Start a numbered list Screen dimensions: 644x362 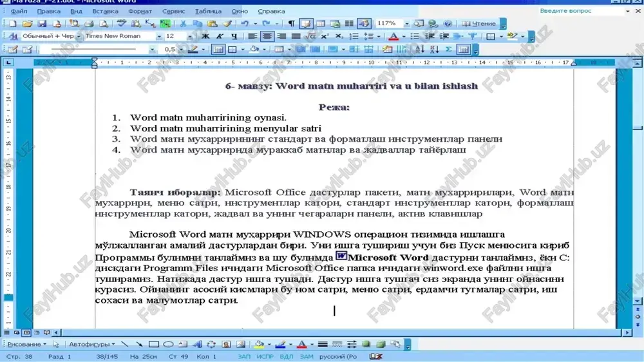coord(354,37)
